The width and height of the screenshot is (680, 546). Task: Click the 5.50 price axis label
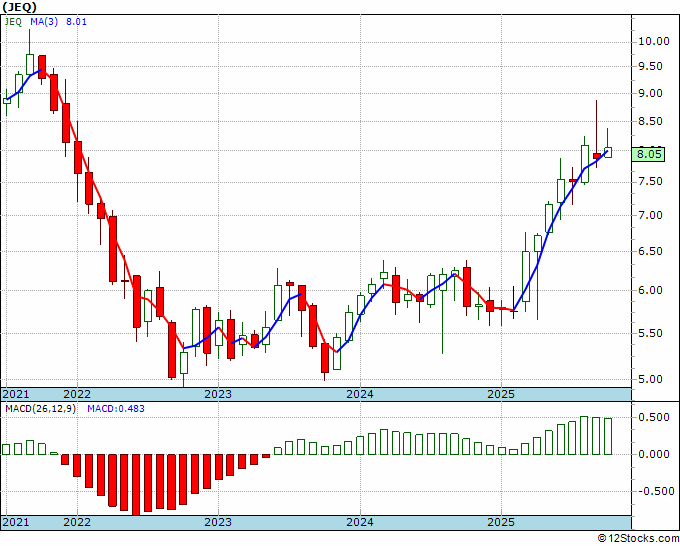click(650, 333)
